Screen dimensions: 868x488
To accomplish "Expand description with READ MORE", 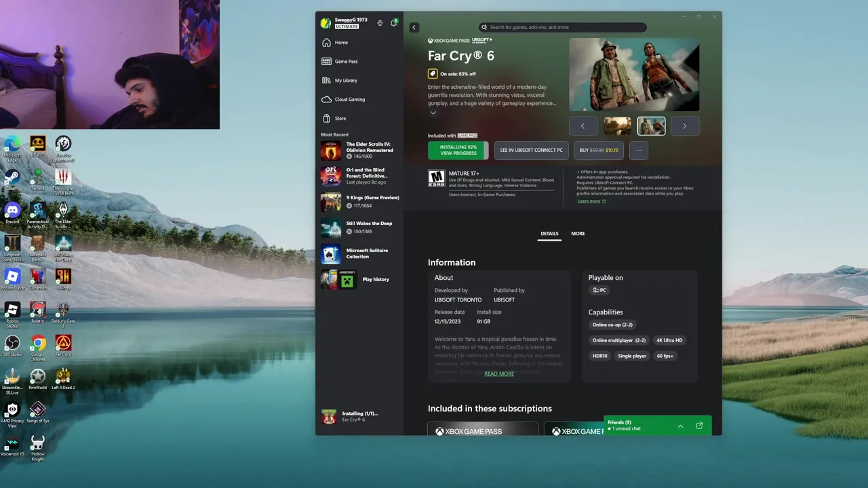I will point(499,373).
